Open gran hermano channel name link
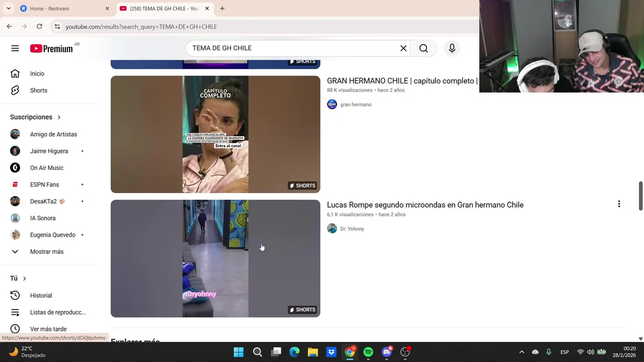Viewport: 644px width, 362px height. [x=356, y=105]
